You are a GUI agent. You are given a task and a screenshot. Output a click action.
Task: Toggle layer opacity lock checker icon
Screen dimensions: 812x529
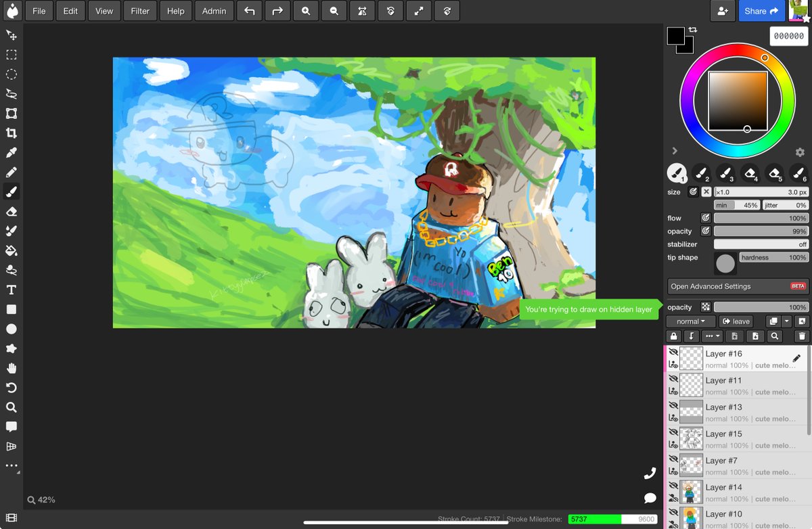point(706,307)
